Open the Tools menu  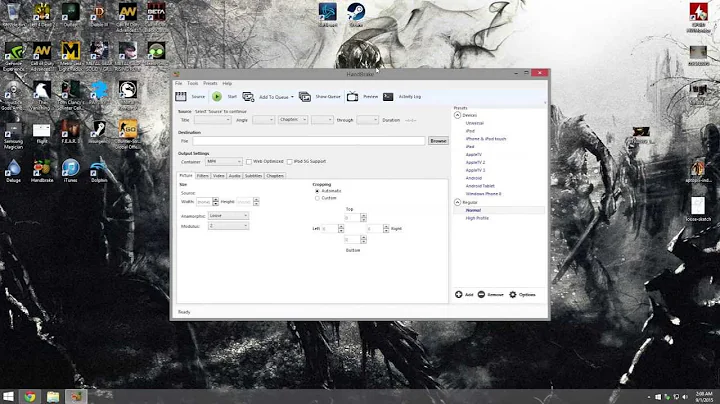tap(193, 84)
